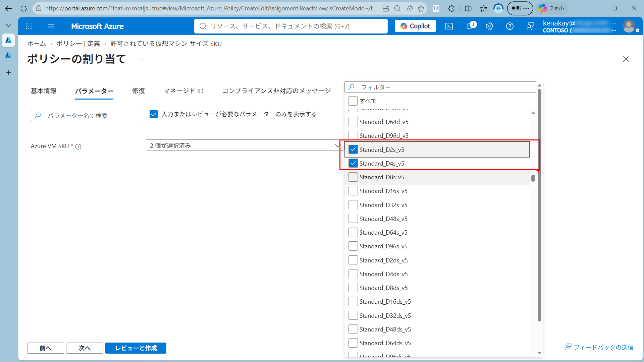
Task: Add new tab with plus icon
Action: pos(8,72)
